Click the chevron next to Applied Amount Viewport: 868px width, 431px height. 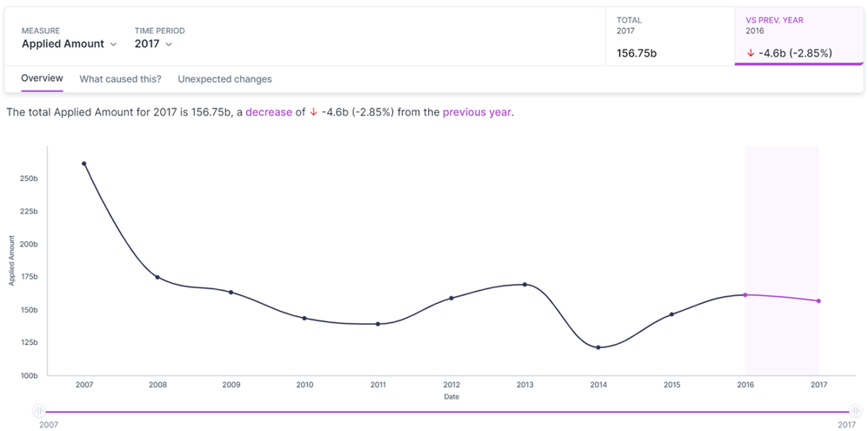113,44
